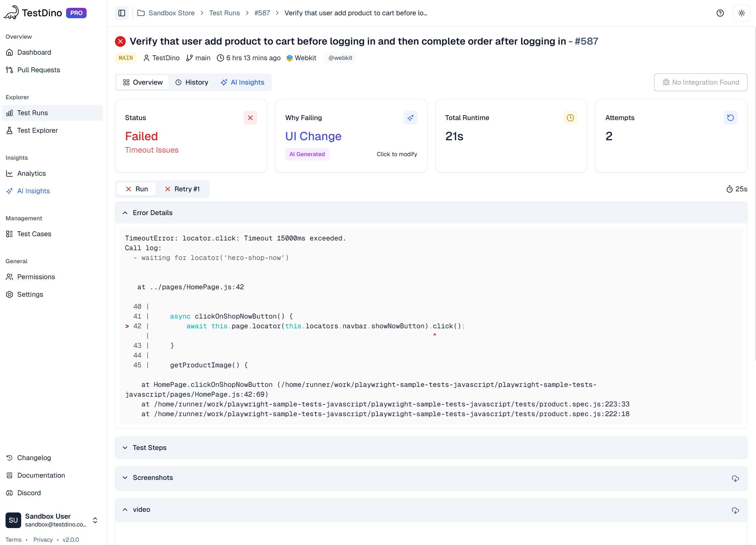Image resolution: width=756 pixels, height=545 pixels.
Task: Click the help question mark icon
Action: tap(720, 13)
